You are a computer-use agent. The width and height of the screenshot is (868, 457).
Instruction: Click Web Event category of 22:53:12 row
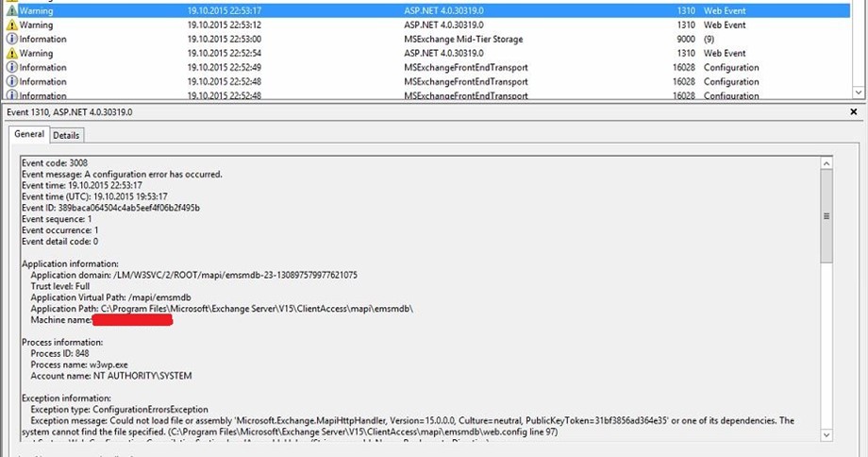pos(725,25)
